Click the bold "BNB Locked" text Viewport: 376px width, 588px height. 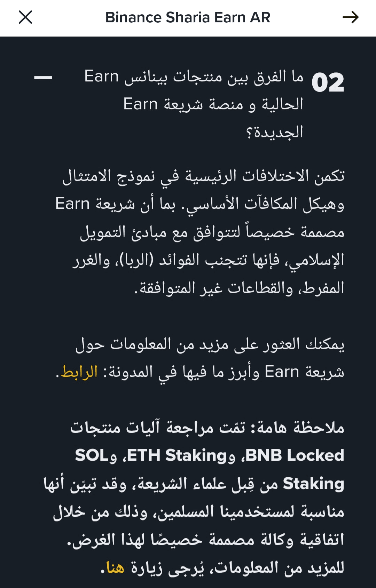[x=295, y=455]
